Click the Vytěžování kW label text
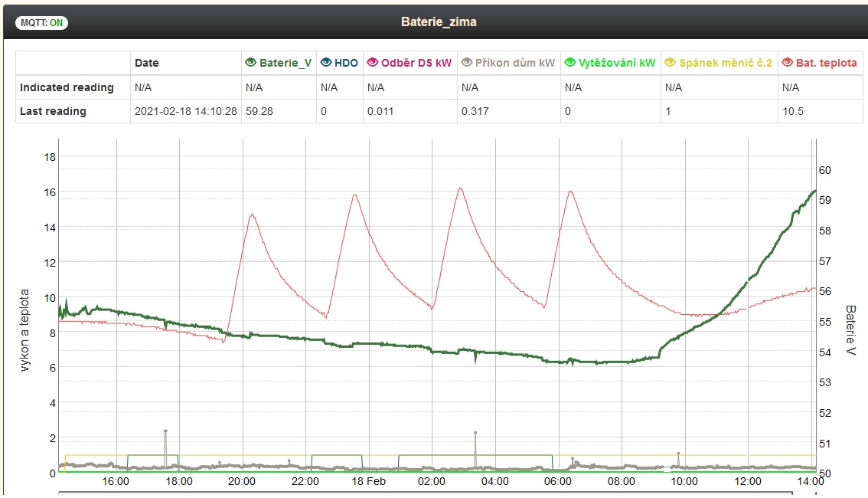The height and width of the screenshot is (498, 868). [x=617, y=63]
